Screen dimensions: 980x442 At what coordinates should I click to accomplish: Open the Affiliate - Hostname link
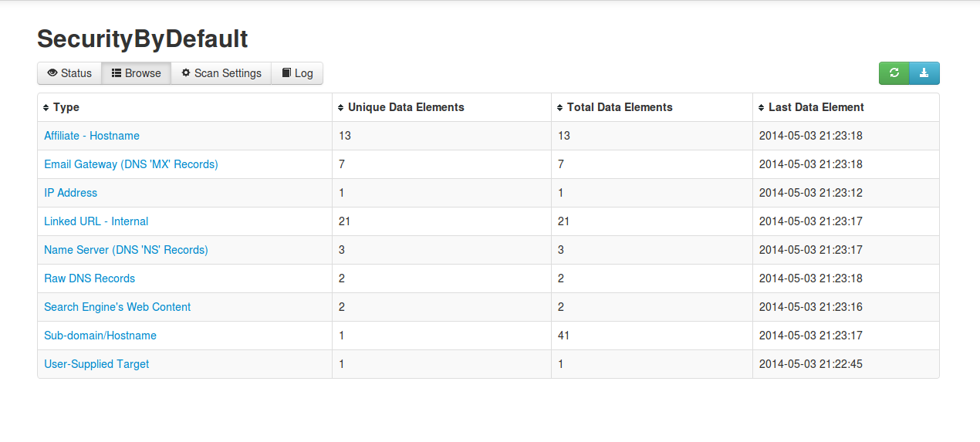(92, 136)
